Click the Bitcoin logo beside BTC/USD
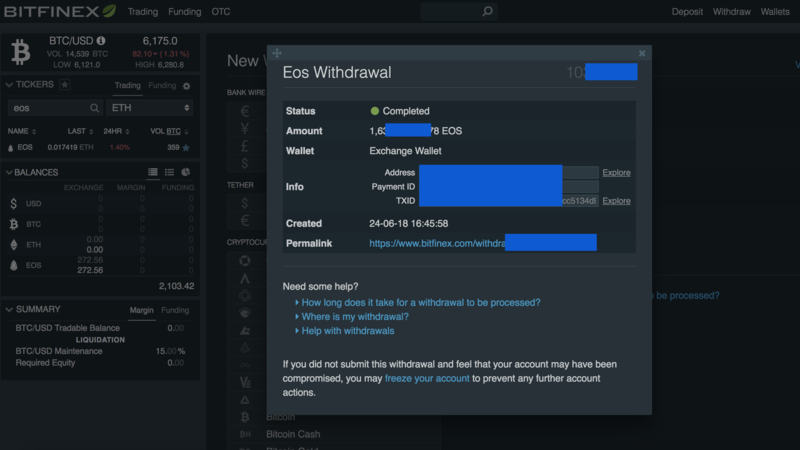 pos(20,52)
